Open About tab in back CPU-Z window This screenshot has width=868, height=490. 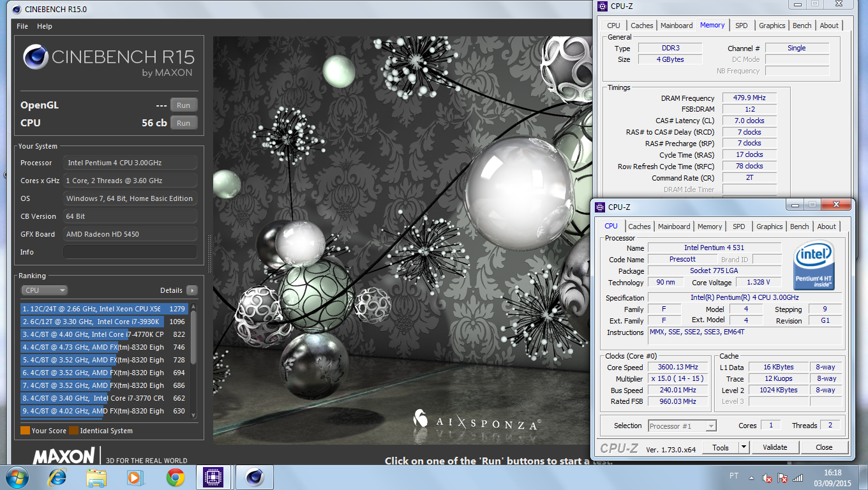pyautogui.click(x=830, y=26)
